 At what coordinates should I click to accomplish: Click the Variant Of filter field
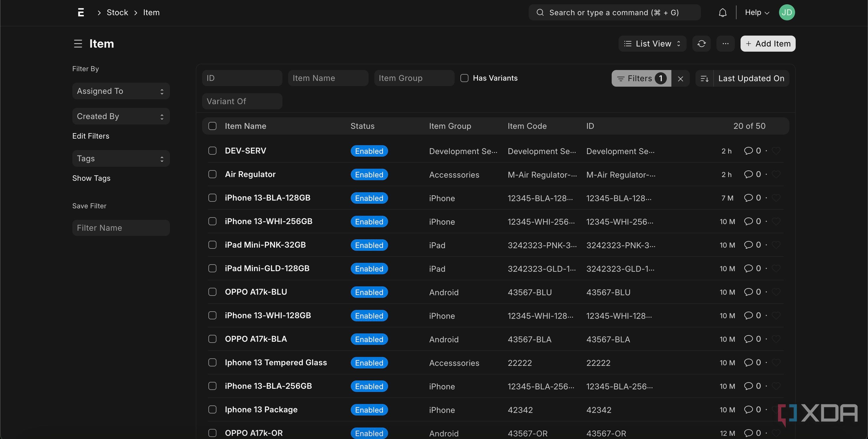(242, 101)
